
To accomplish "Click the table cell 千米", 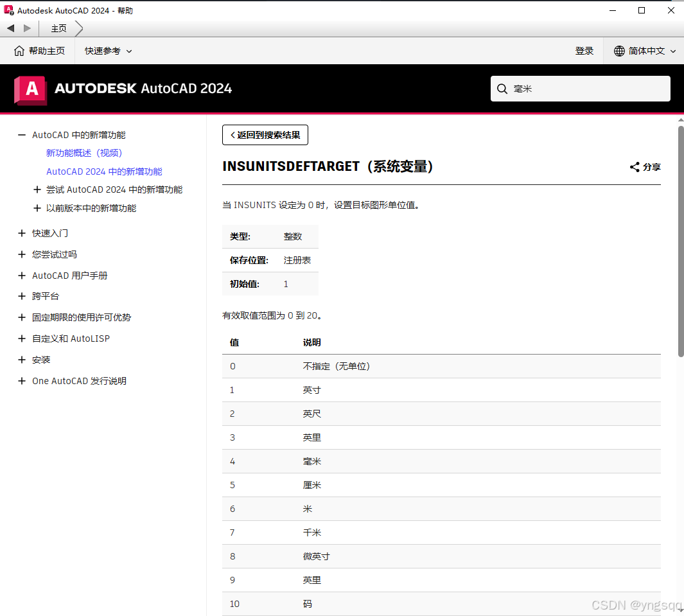I will pyautogui.click(x=312, y=532).
